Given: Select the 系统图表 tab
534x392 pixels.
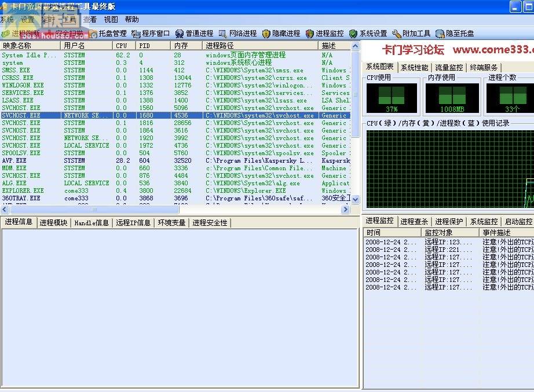Looking at the screenshot, I should (379, 67).
